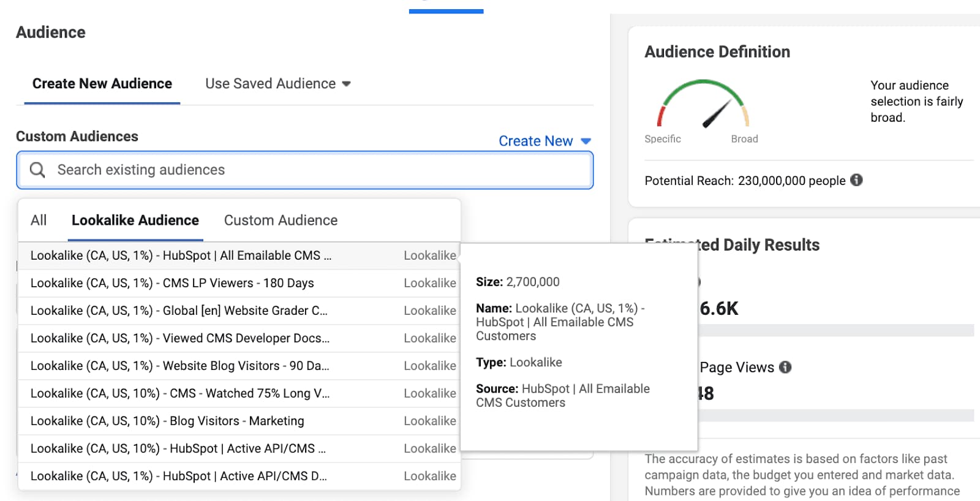Choose CMS LP Viewers 180 Days audience
Screen dimensions: 980x501
(172, 283)
